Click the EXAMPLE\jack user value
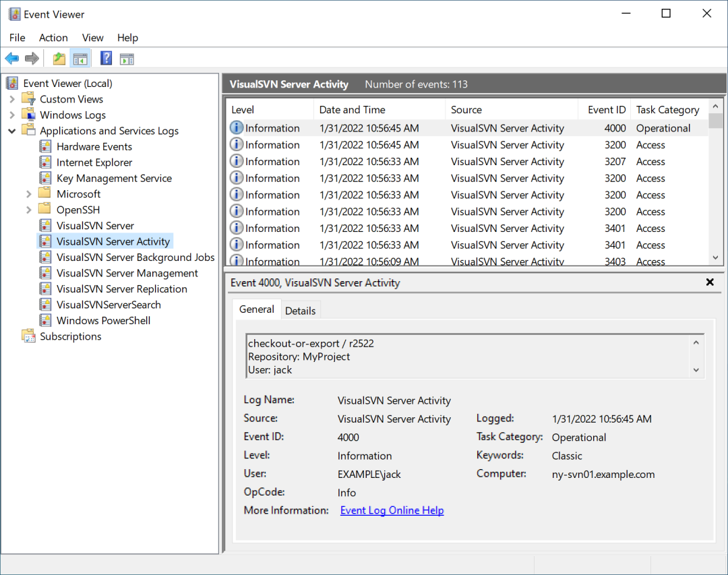Screen dimensions: 728x575 [369, 474]
